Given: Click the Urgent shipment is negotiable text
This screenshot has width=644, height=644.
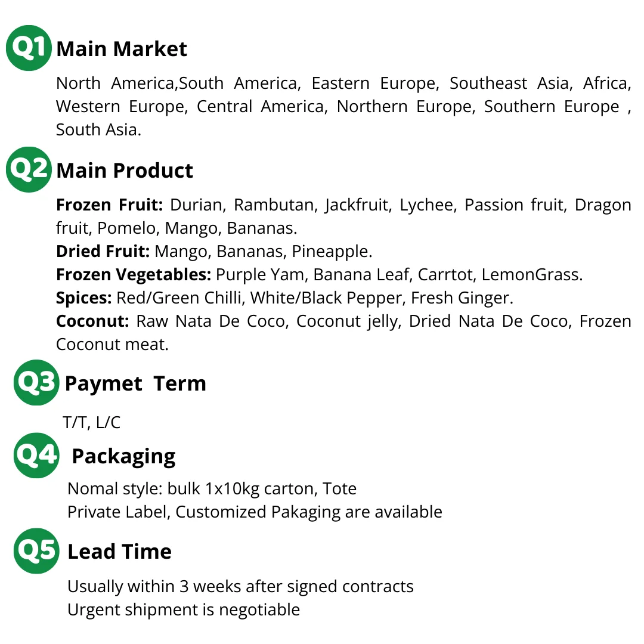Looking at the screenshot, I should coord(184,610).
